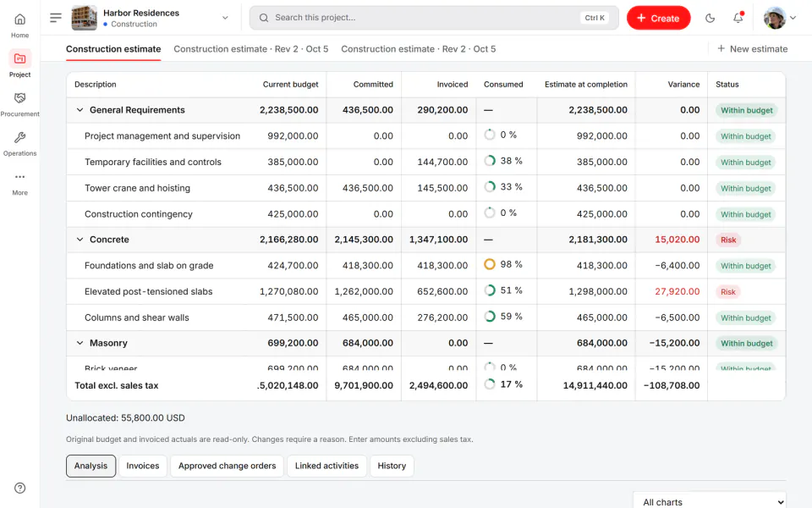The width and height of the screenshot is (812, 508).
Task: Click the New estimate button
Action: [752, 49]
